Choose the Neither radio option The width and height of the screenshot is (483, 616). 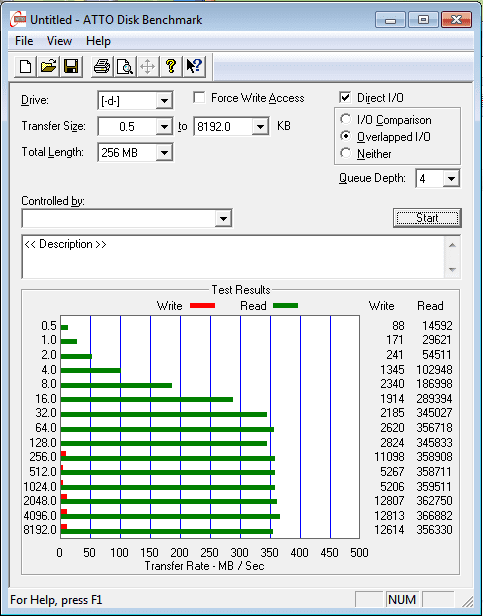[x=345, y=153]
